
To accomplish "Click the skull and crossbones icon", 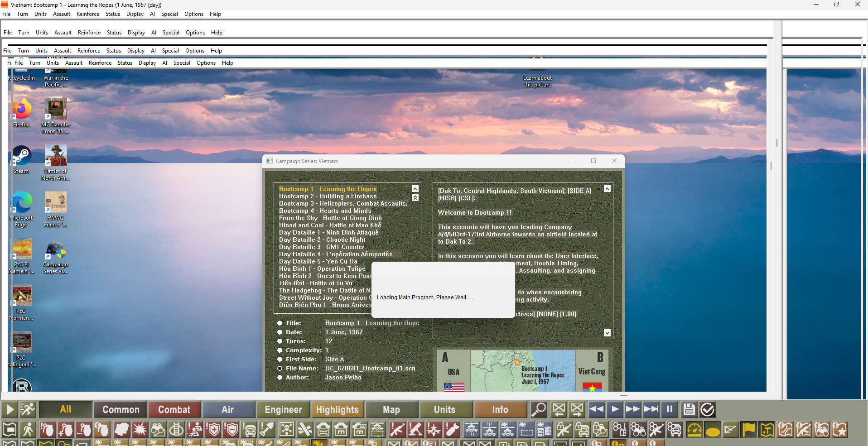I will click(x=286, y=429).
